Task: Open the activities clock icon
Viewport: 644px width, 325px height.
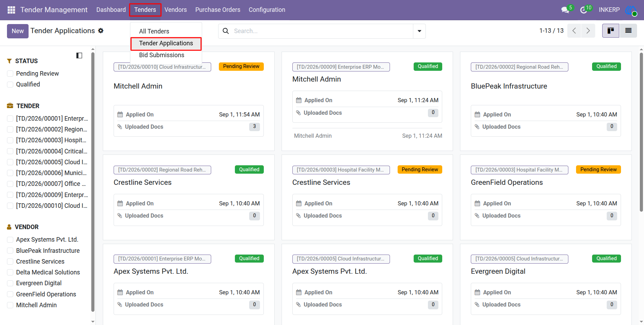Action: 584,10
